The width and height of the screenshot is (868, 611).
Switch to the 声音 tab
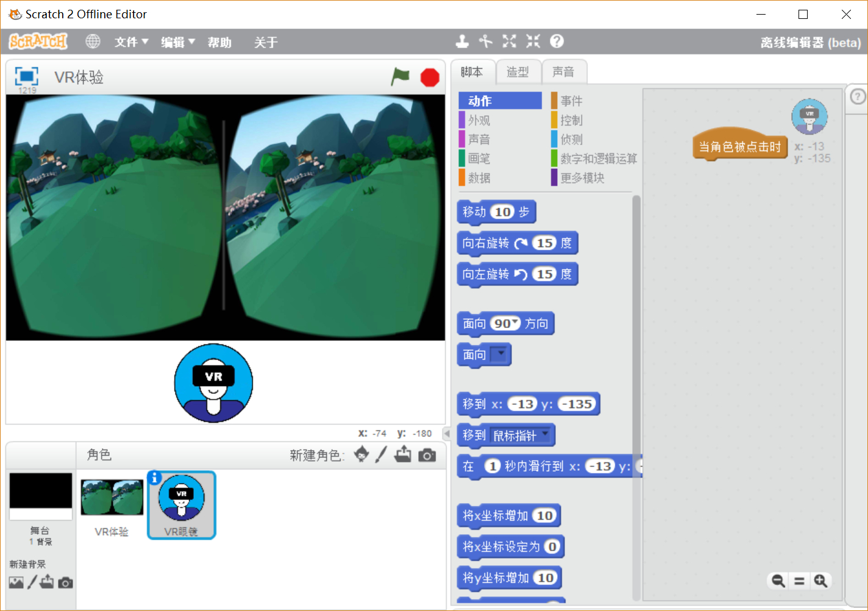563,72
